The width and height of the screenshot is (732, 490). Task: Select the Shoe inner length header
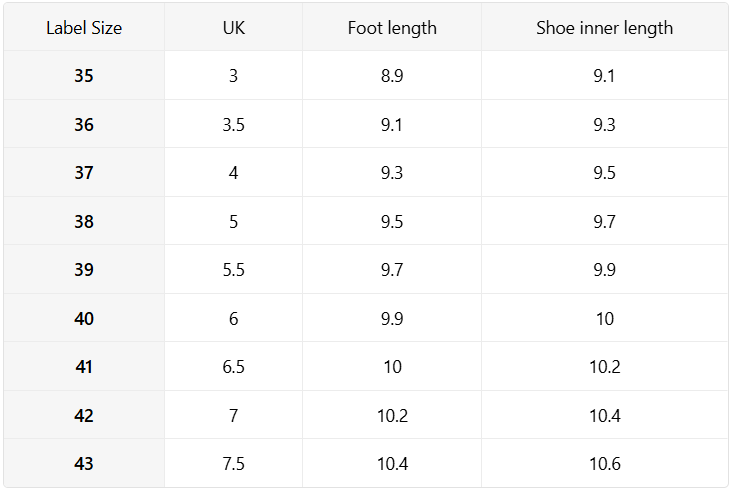604,28
